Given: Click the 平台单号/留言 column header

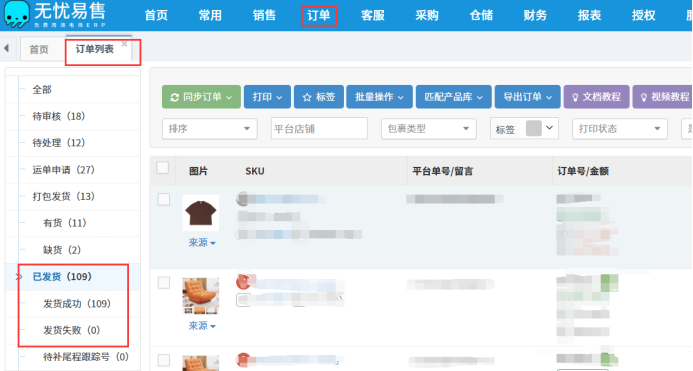Looking at the screenshot, I should [x=442, y=171].
